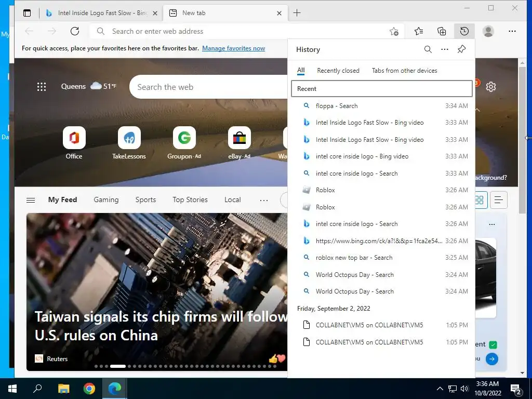React to the story with like icon
The height and width of the screenshot is (399, 532).
(x=273, y=358)
